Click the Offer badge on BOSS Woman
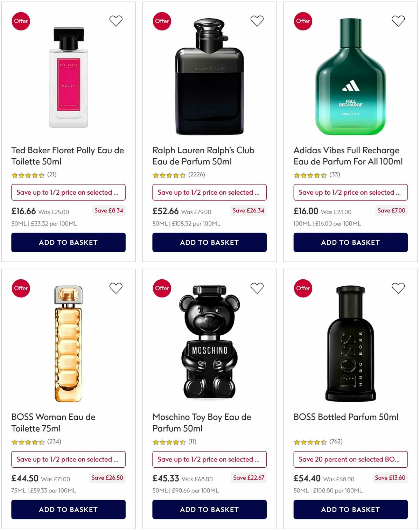 (21, 288)
